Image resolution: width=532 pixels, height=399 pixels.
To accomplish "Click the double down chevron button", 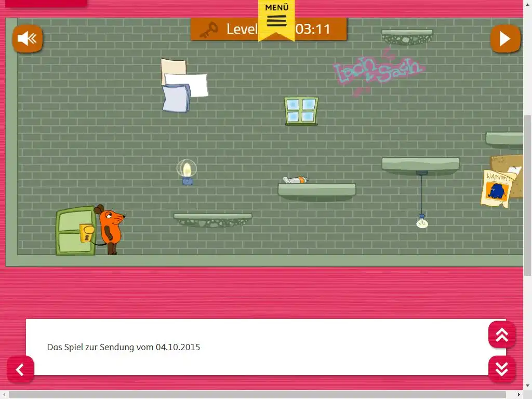I will [x=502, y=369].
